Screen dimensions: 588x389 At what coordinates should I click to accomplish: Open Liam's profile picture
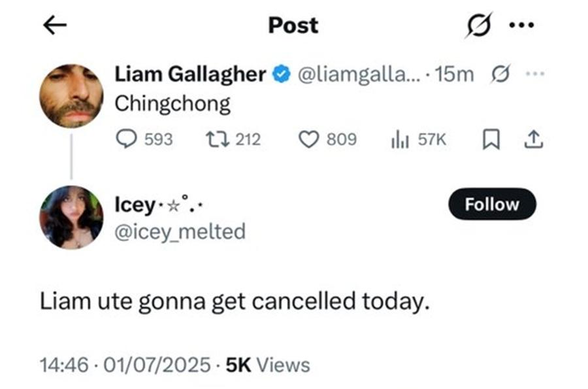[x=71, y=95]
